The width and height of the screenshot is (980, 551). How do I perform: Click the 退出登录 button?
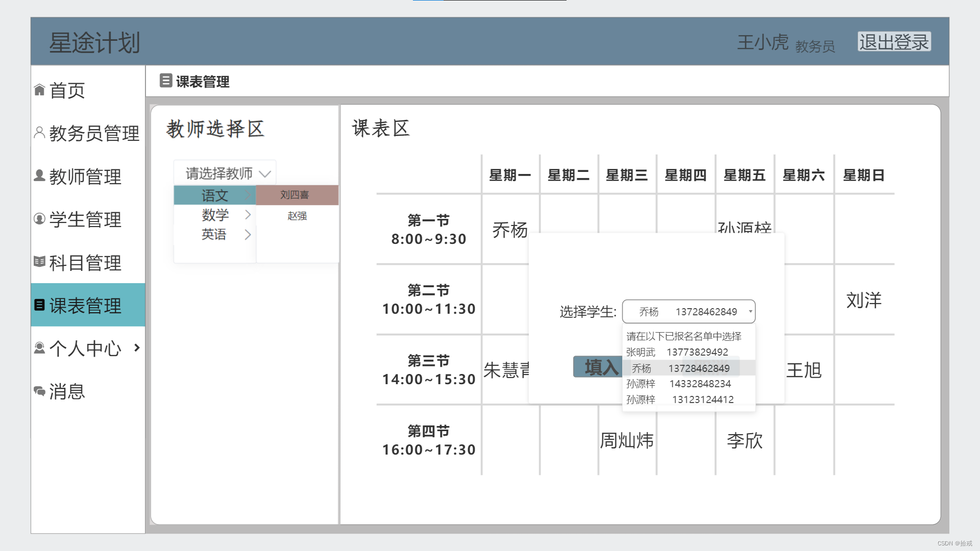click(x=894, y=42)
